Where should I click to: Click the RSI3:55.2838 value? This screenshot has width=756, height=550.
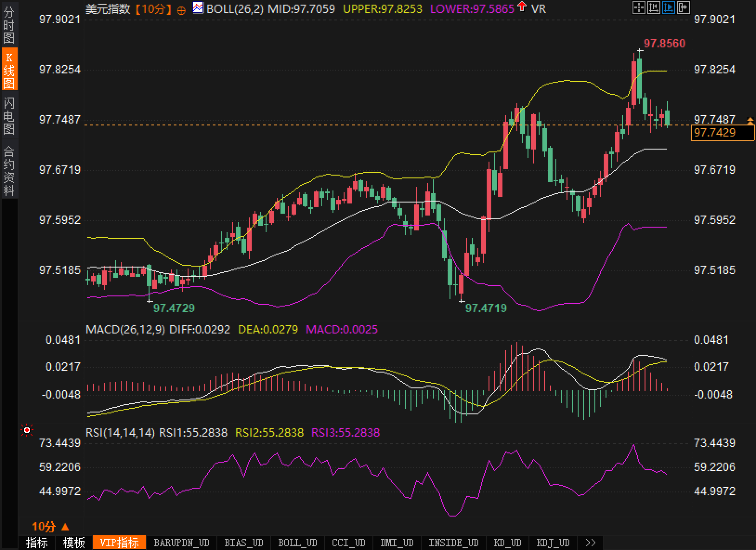[345, 433]
